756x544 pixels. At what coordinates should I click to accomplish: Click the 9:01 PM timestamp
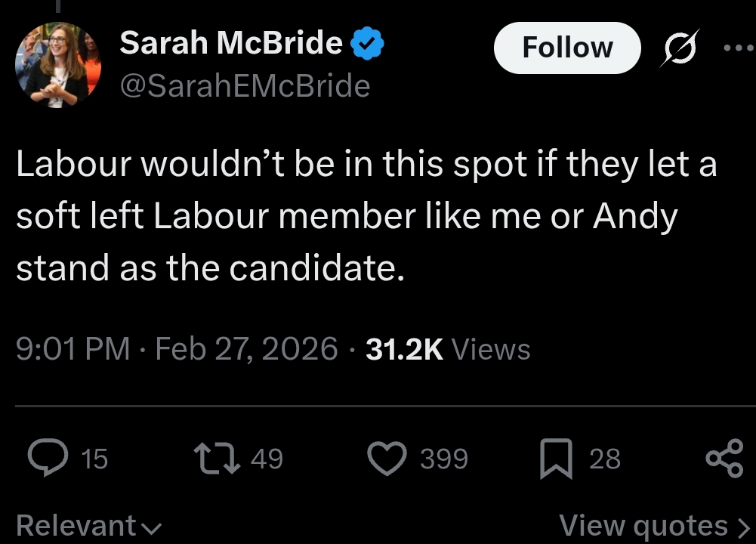[73, 349]
